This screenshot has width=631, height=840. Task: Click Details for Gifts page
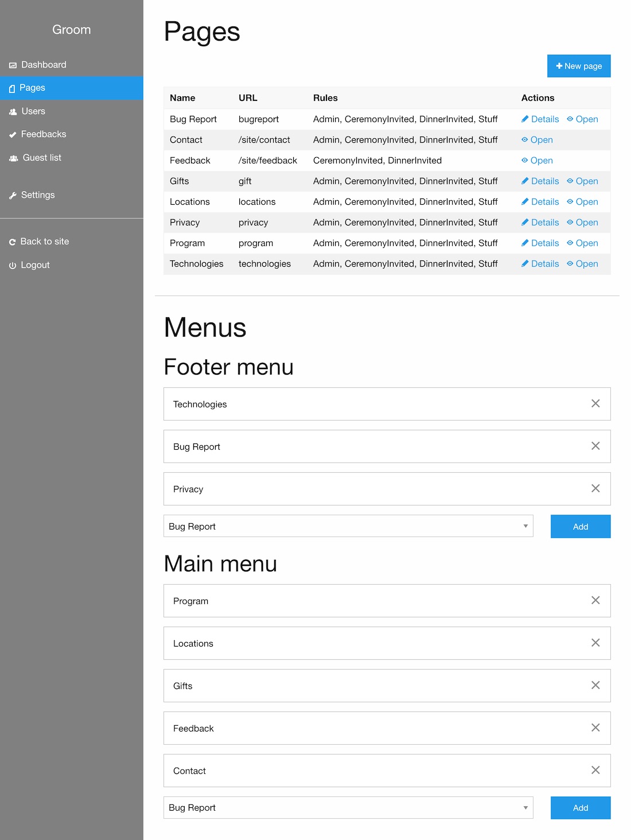click(x=540, y=181)
